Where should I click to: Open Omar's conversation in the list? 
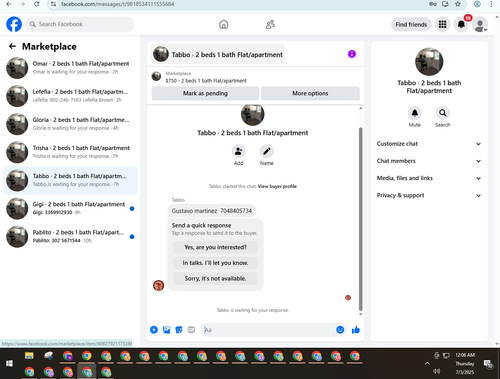tap(70, 68)
